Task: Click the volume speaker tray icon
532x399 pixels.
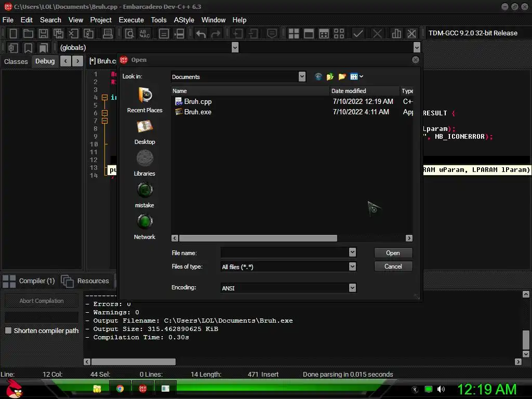Action: pos(441,389)
